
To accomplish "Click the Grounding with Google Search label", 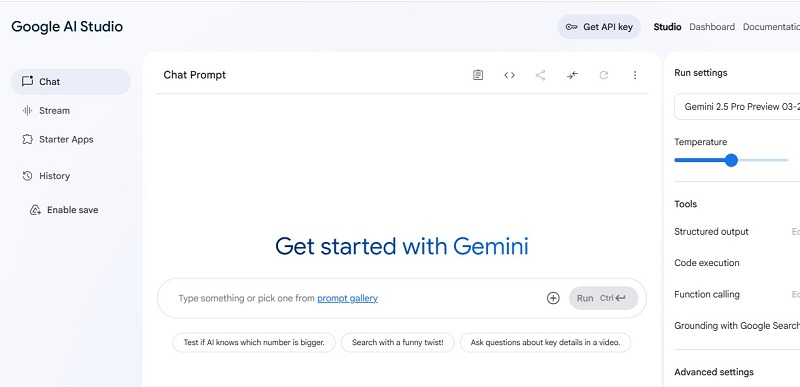I will 737,326.
